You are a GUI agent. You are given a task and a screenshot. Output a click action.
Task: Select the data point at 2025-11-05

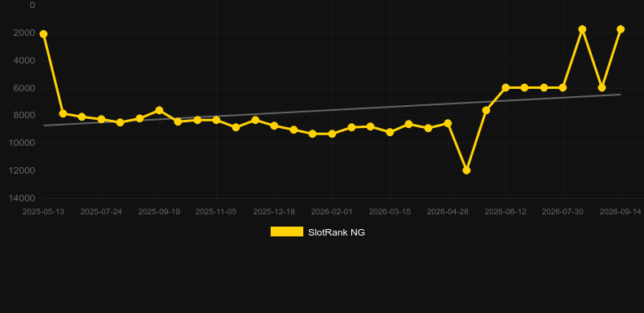click(216, 120)
